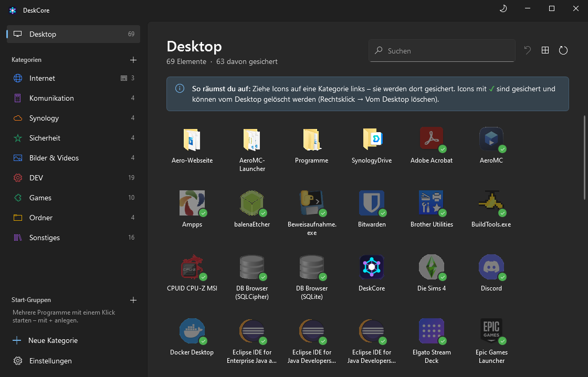Select the Games category
This screenshot has width=588, height=377.
[x=73, y=198]
